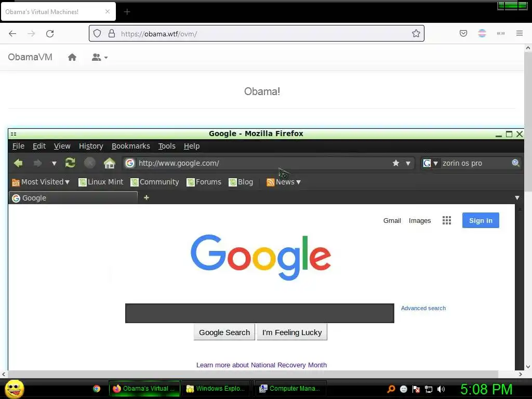Click the green reload button in VM Firefox
This screenshot has width=532, height=399.
70,163
